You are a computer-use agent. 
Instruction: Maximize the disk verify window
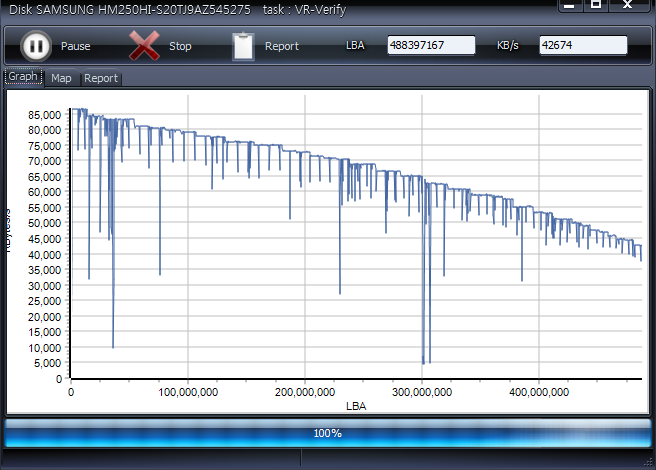pyautogui.click(x=596, y=5)
